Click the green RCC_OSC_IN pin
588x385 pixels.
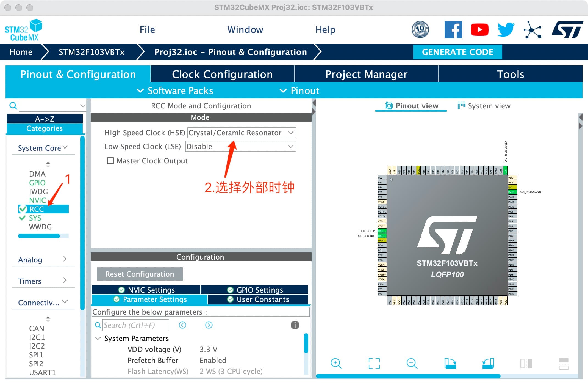click(382, 231)
